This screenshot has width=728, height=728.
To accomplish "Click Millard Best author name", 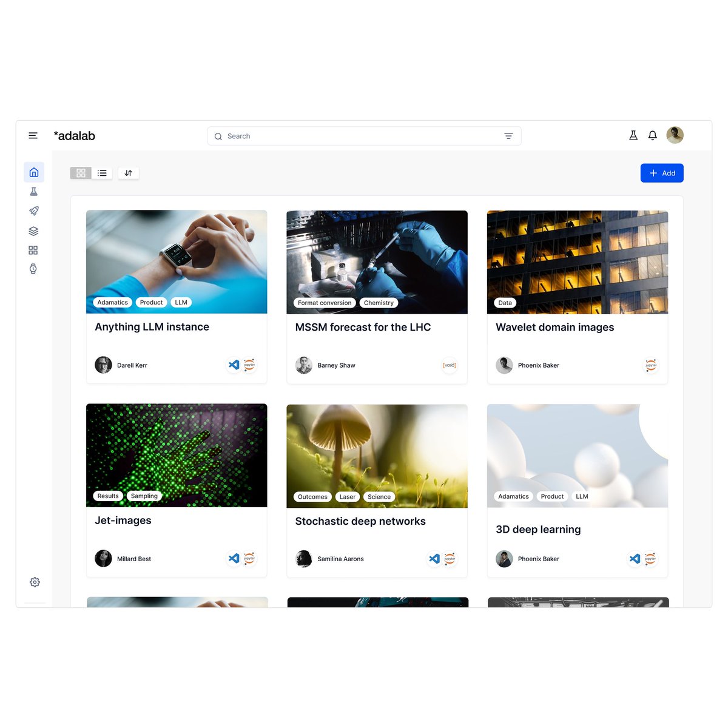I will [134, 559].
